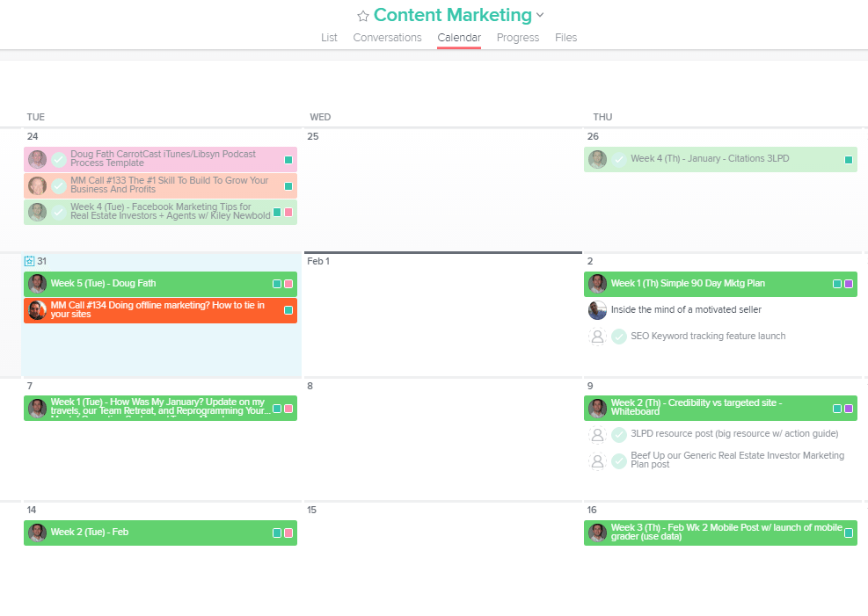Click avatar on Inside the mind task
This screenshot has height=616, width=868.
click(x=597, y=310)
